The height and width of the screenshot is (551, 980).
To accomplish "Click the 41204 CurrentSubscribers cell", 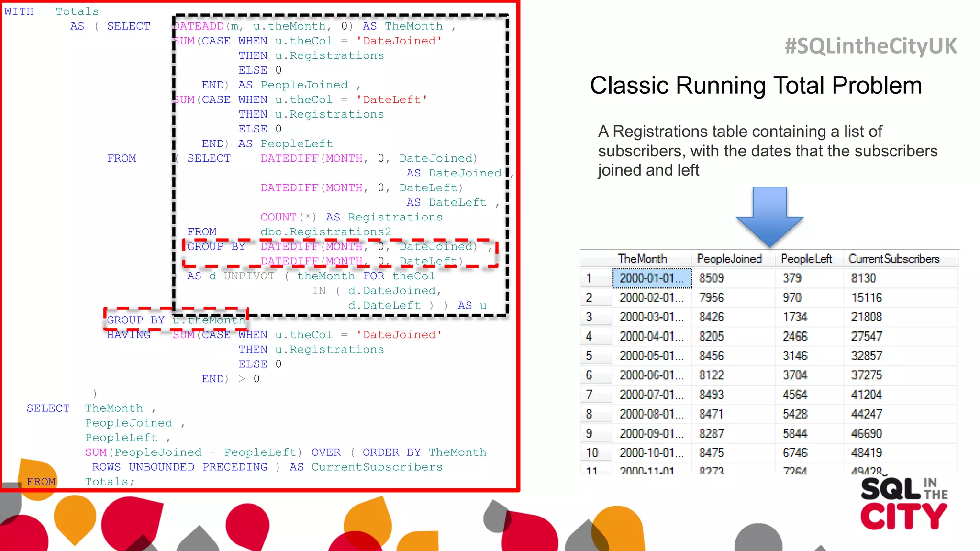I will [900, 395].
